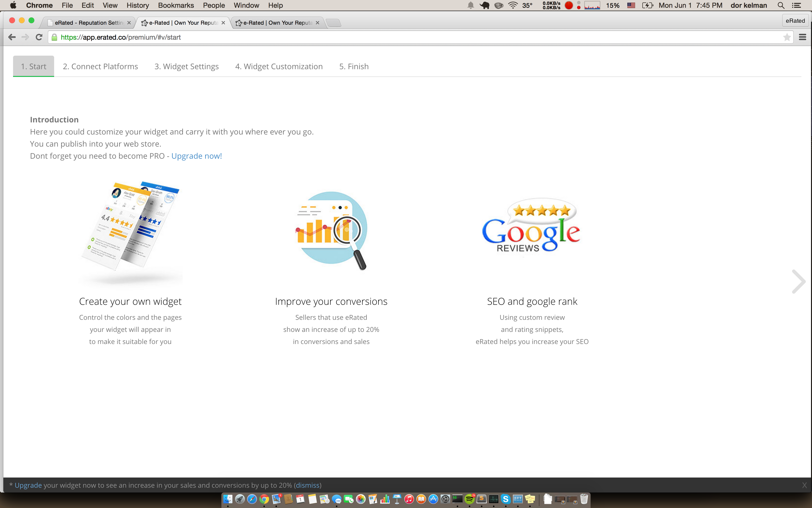The image size is (812, 508).
Task: Bookmark this page with the star
Action: click(787, 37)
